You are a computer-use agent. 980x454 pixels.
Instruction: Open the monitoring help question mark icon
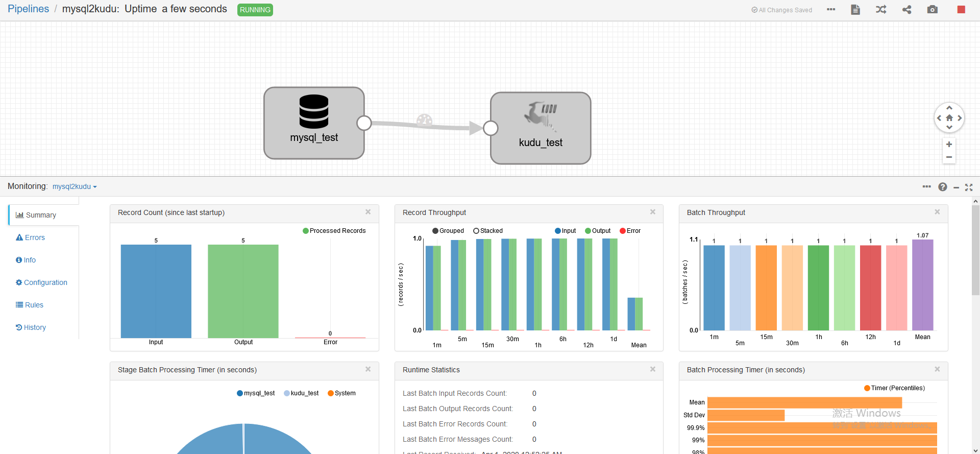tap(943, 187)
